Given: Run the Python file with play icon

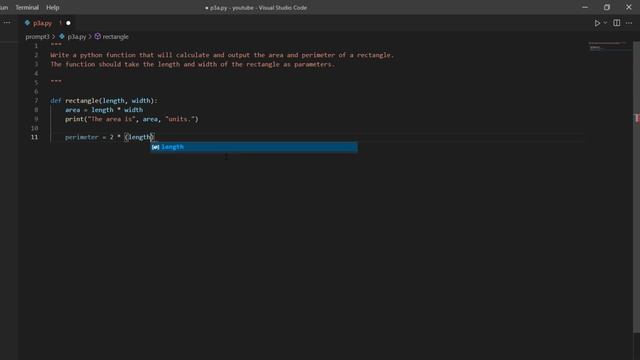Looking at the screenshot, I should click(x=597, y=23).
